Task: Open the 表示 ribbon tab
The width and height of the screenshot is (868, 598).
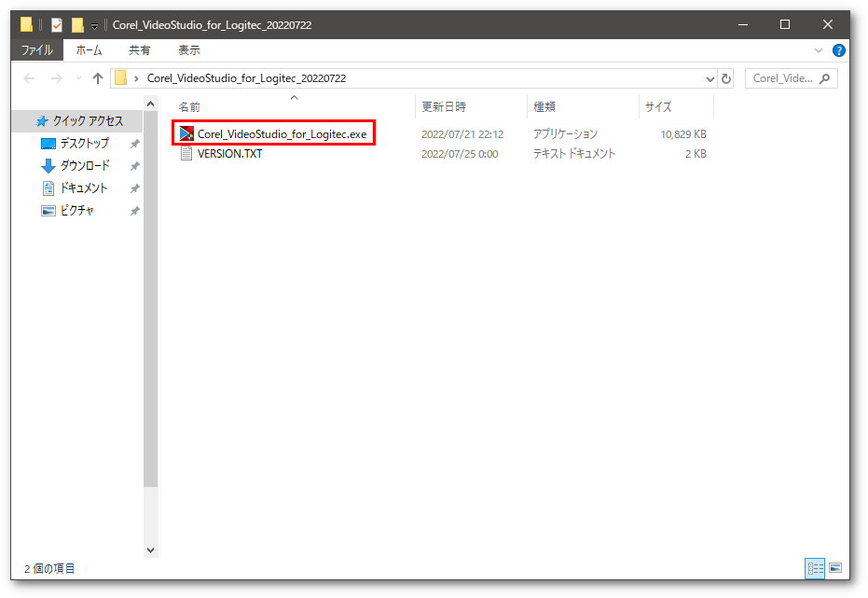Action: tap(188, 50)
